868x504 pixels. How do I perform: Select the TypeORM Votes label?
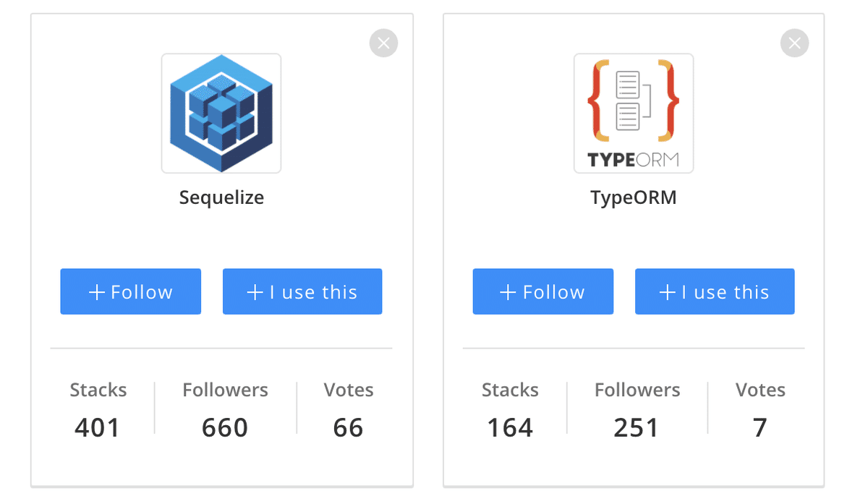pos(760,390)
